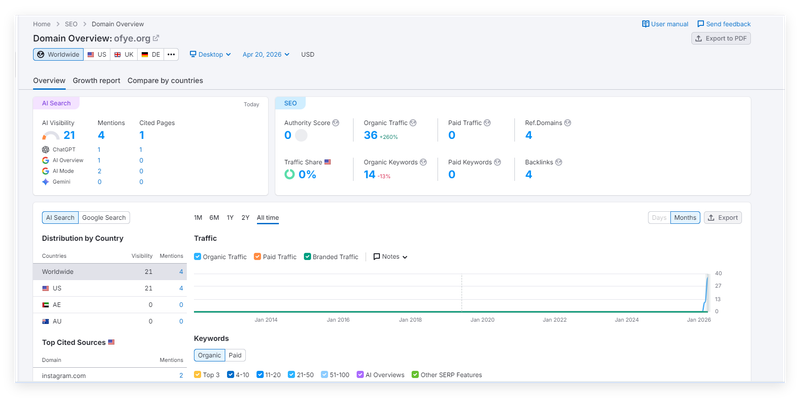Click Traffic Share donut chart icon
800x398 pixels.
coord(289,175)
